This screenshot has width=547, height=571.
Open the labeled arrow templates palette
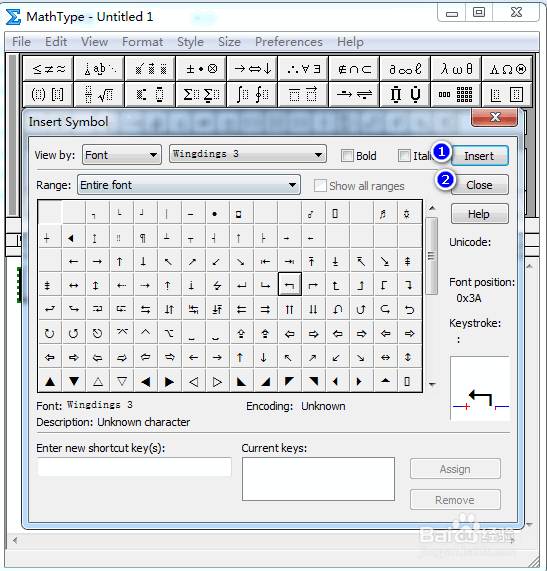point(354,94)
